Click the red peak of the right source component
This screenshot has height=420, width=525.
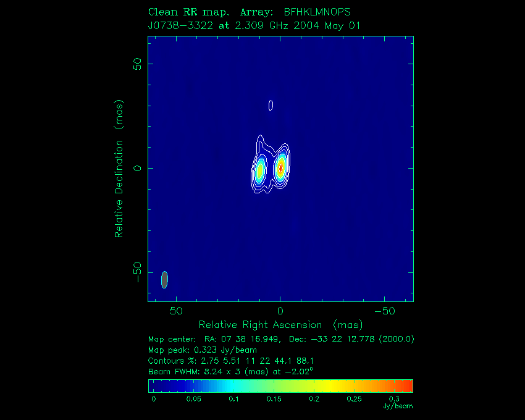tap(281, 167)
